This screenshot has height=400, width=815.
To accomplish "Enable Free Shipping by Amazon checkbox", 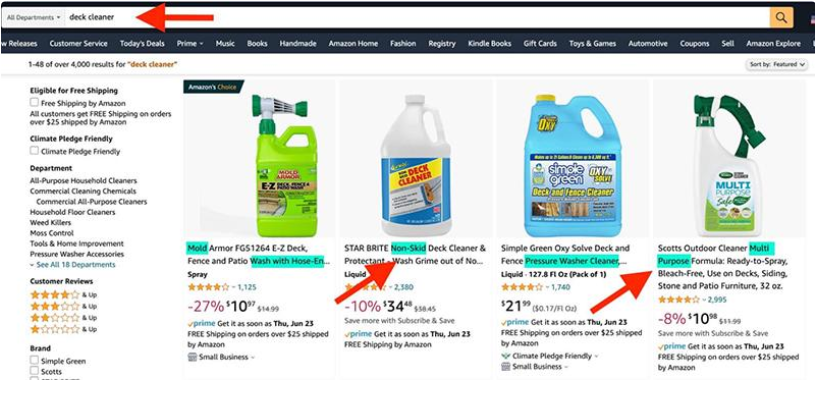I will pos(34,102).
